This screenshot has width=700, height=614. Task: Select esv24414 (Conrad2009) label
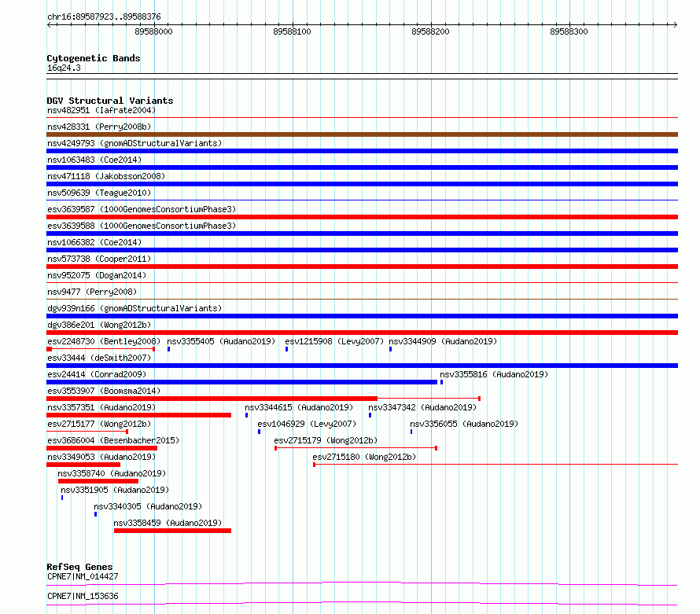tap(97, 374)
